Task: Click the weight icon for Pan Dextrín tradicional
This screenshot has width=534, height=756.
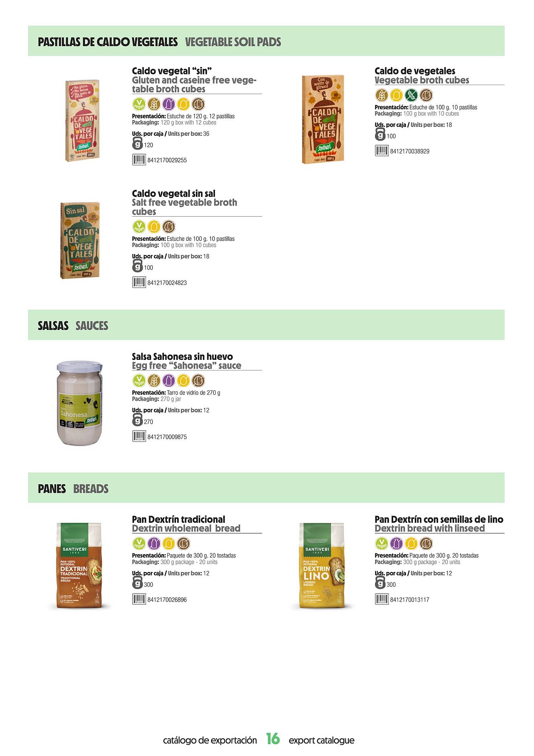Action: tap(137, 583)
